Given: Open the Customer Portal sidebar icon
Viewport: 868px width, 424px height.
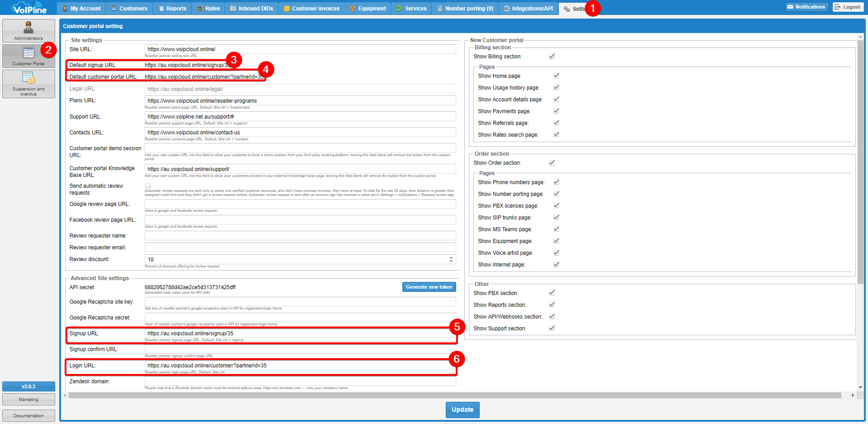Looking at the screenshot, I should click(28, 56).
